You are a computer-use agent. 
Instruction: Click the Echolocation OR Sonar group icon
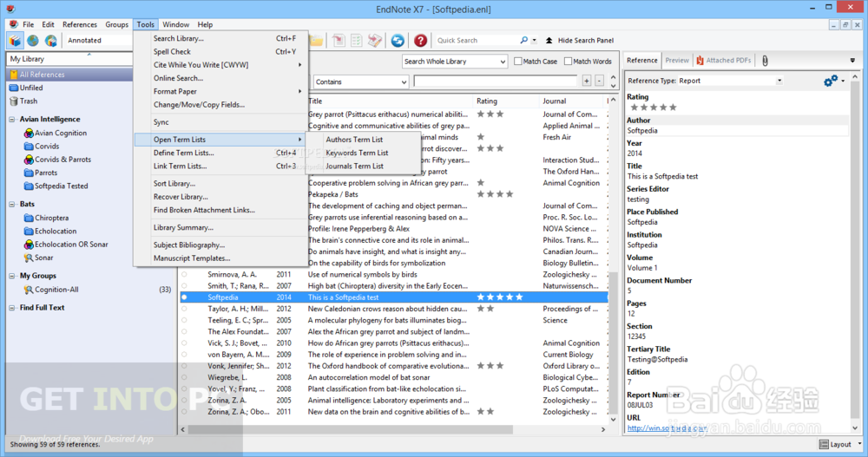click(x=29, y=245)
